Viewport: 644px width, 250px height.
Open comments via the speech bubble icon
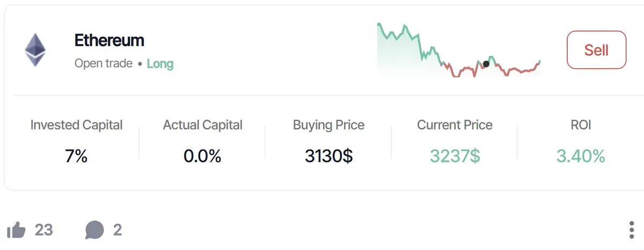94,231
